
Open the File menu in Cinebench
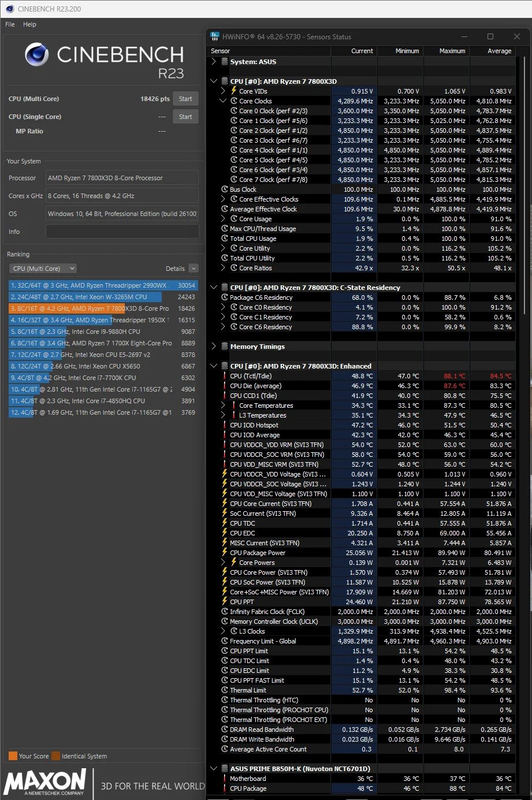[10, 24]
